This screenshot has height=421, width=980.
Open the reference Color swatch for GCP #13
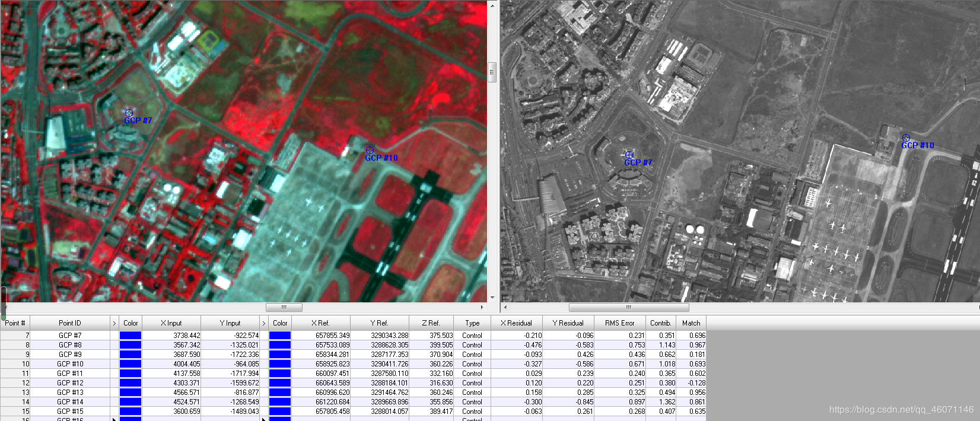(280, 393)
